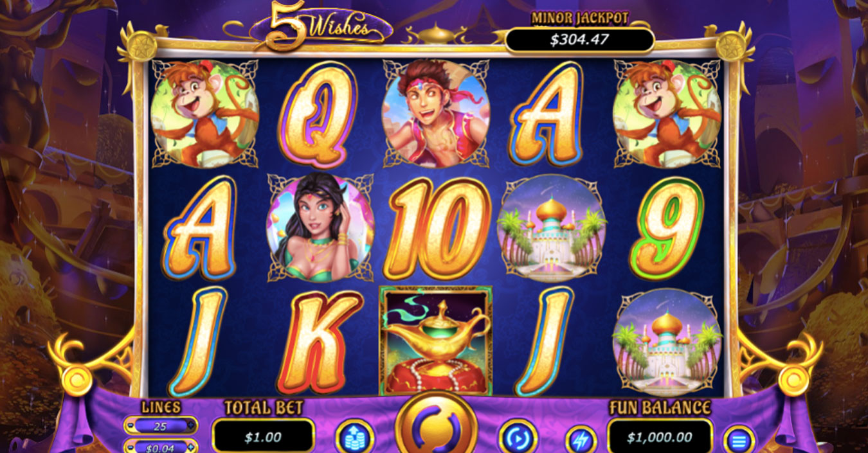The width and height of the screenshot is (868, 453).
Task: Click the Minor Jackpot amount box
Action: pyautogui.click(x=579, y=40)
